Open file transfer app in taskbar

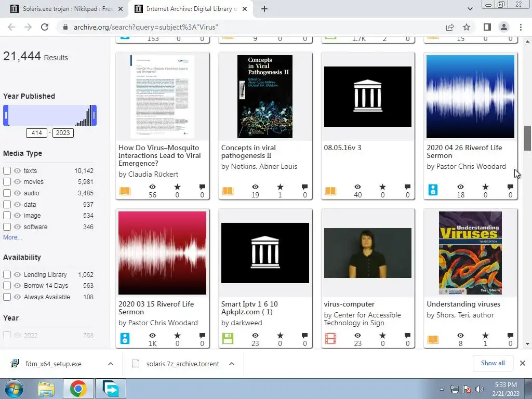click(111, 389)
